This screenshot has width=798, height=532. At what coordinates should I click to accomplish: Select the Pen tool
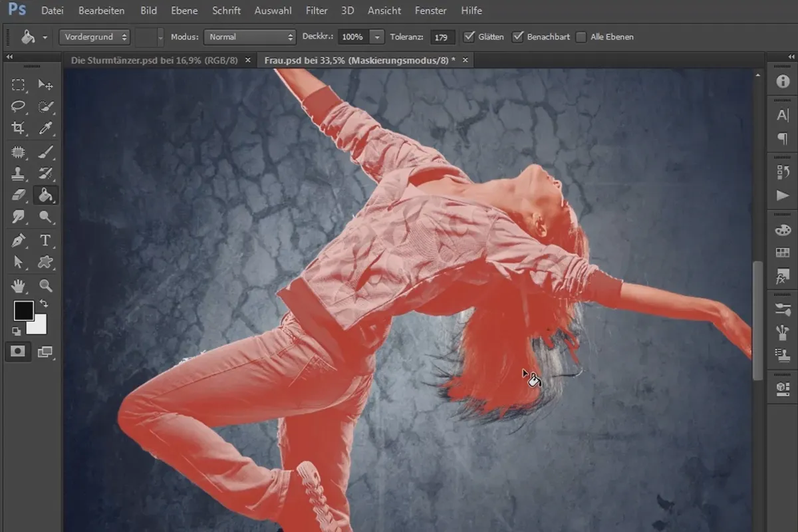(x=19, y=240)
